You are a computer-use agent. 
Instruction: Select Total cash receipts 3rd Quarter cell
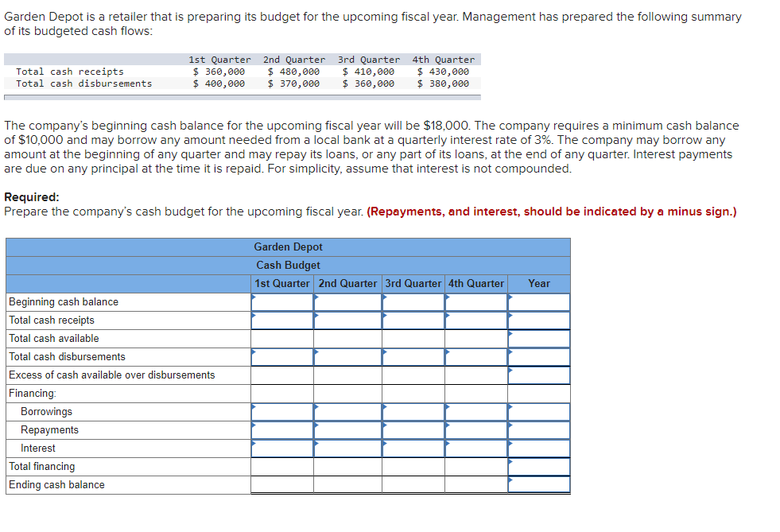tap(413, 320)
